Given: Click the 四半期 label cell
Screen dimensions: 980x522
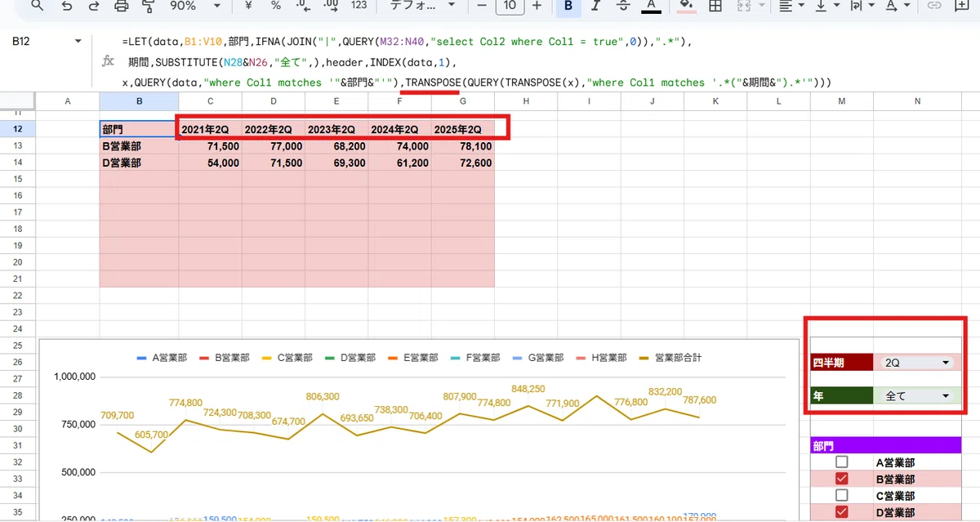Looking at the screenshot, I should pos(841,362).
